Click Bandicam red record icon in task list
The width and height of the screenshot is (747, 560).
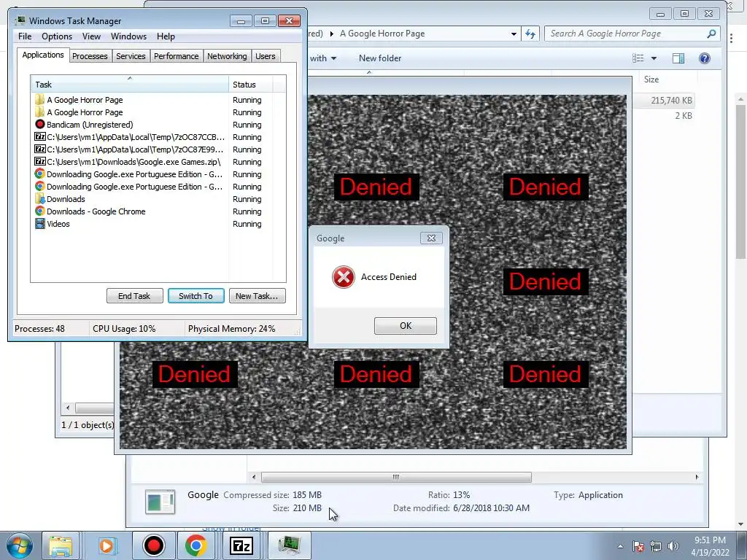pyautogui.click(x=40, y=124)
